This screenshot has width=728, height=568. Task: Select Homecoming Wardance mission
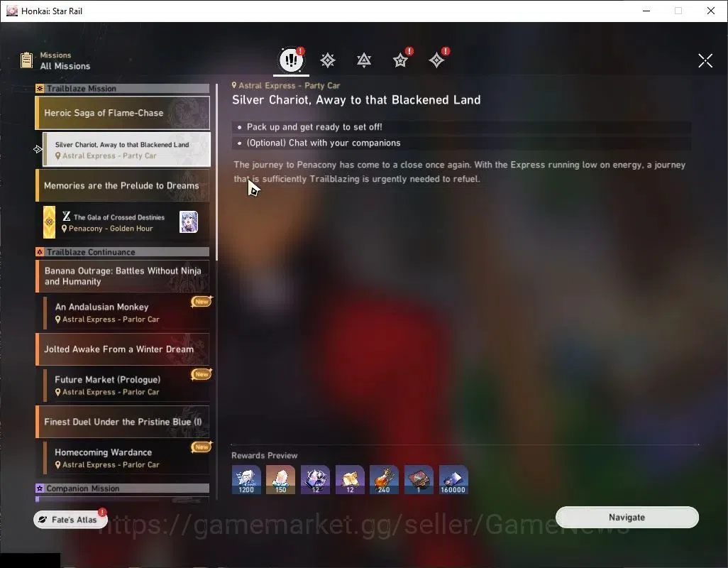[x=126, y=458]
